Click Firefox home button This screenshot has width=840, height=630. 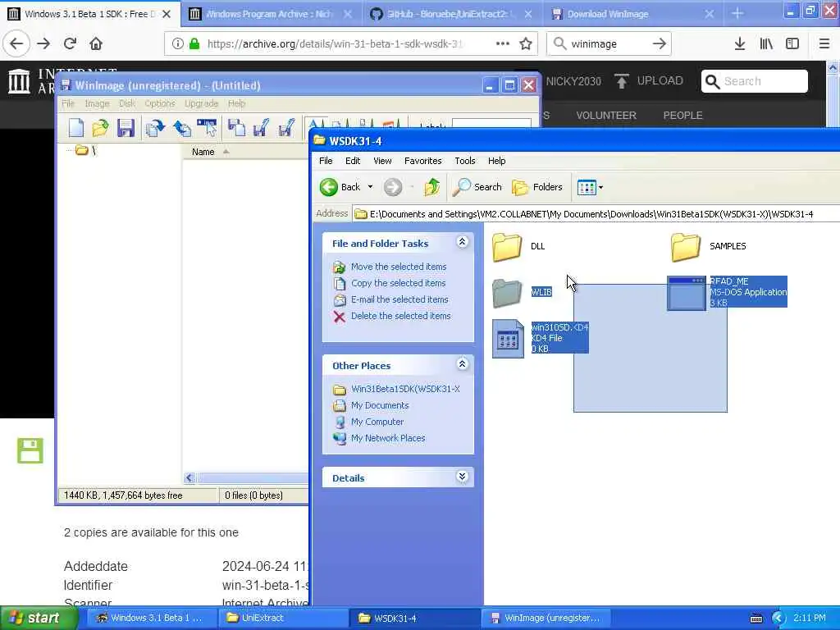pos(96,43)
